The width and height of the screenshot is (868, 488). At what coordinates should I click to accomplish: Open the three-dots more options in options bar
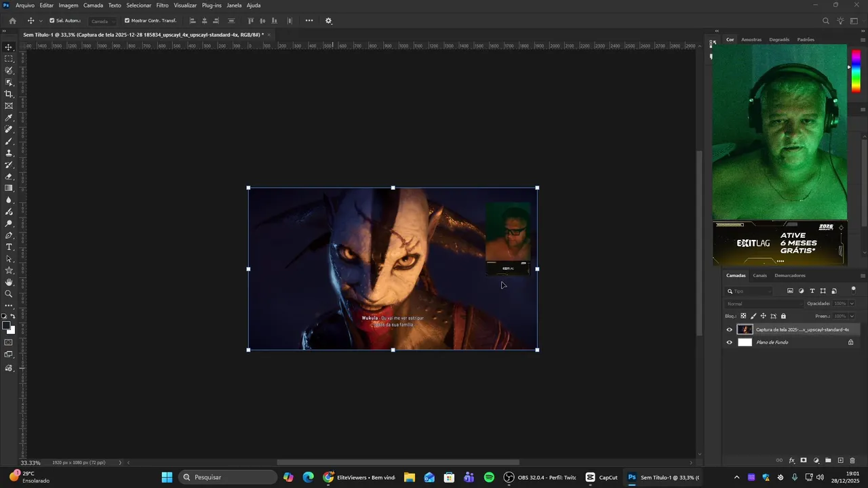click(x=309, y=21)
